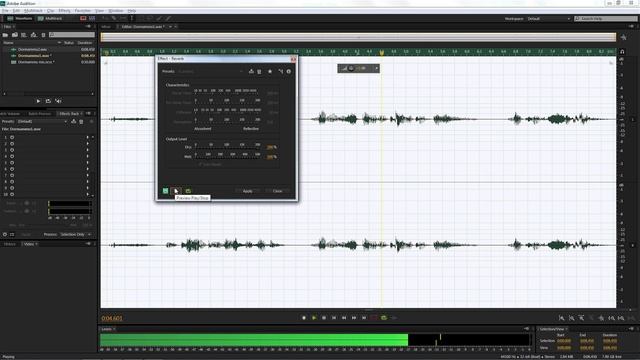
Task: Open Effects Rack Presets dropdown
Action: tap(42, 122)
